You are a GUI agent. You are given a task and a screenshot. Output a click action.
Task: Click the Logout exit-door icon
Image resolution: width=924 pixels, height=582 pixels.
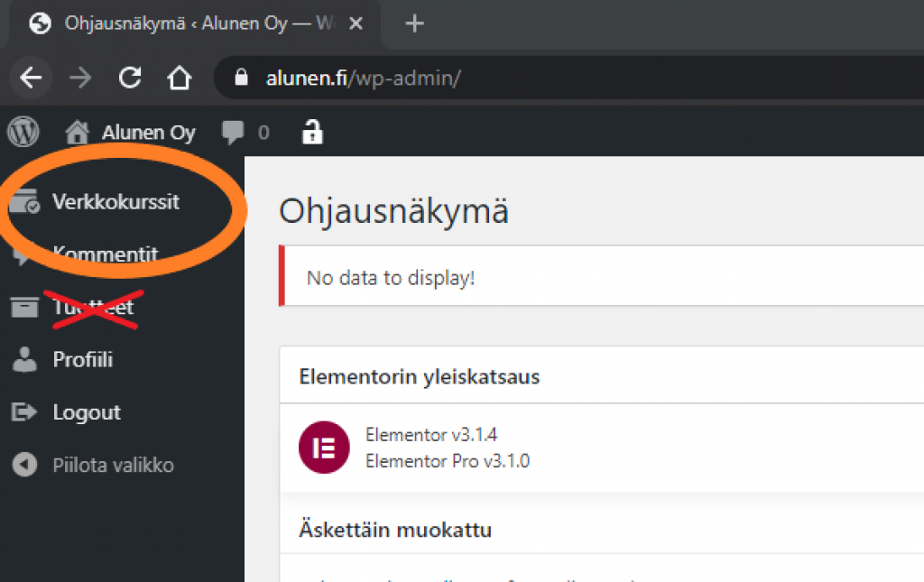pos(23,411)
